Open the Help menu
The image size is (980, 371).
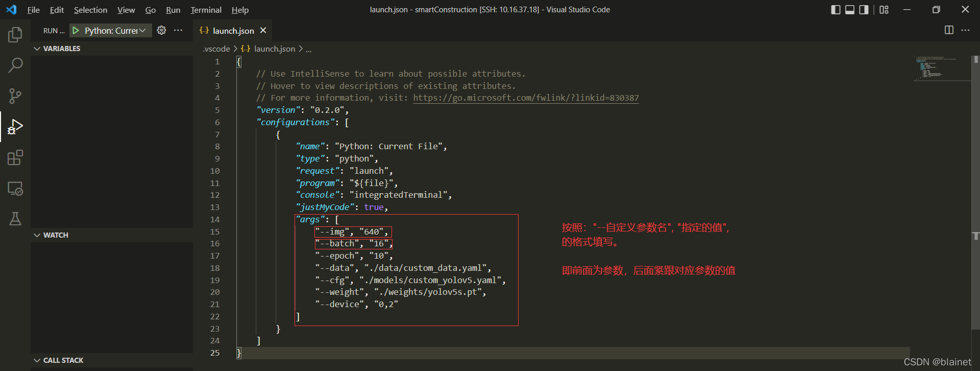[240, 10]
